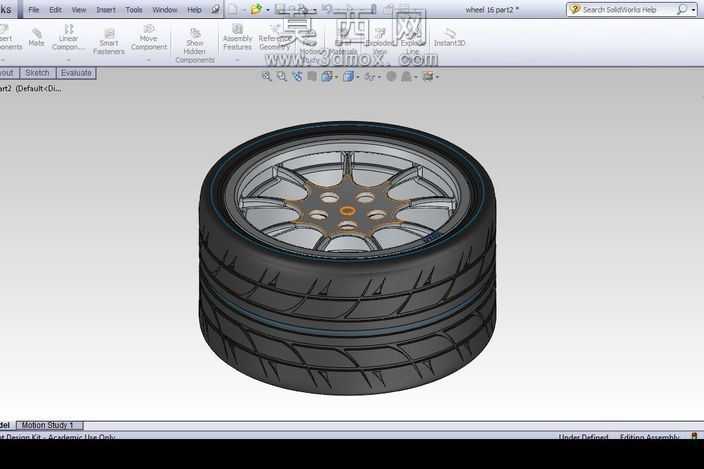This screenshot has width=704, height=469.
Task: Click the help question-mark icon in search box
Action: (x=575, y=9)
